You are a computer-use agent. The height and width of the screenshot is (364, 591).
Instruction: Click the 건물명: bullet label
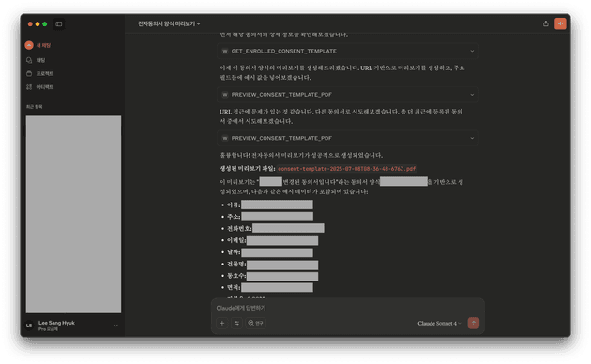point(236,265)
